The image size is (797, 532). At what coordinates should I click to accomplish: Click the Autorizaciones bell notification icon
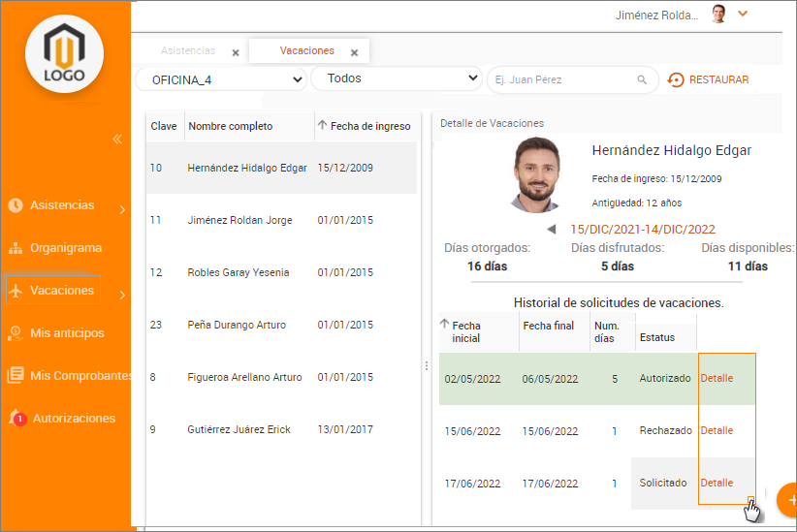(16, 418)
